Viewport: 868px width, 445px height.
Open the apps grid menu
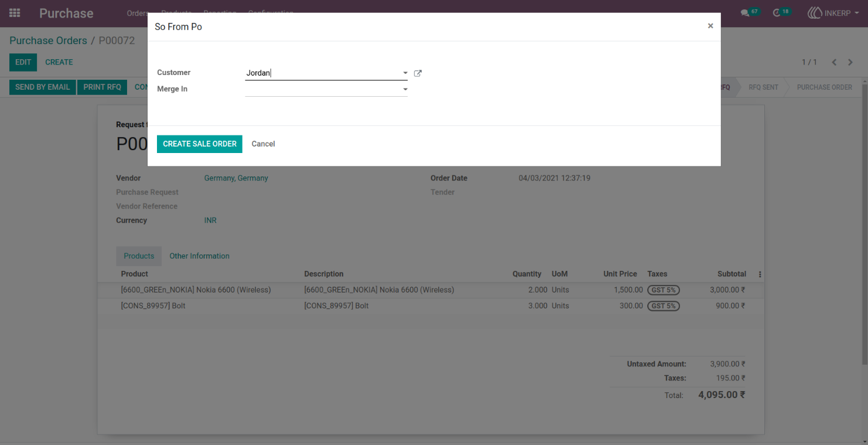point(15,13)
